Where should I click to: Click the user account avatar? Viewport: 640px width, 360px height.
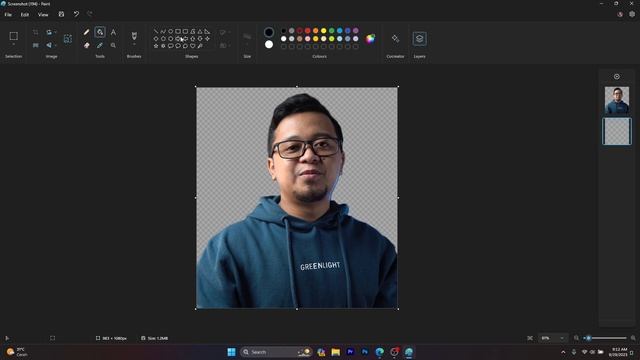[x=620, y=14]
